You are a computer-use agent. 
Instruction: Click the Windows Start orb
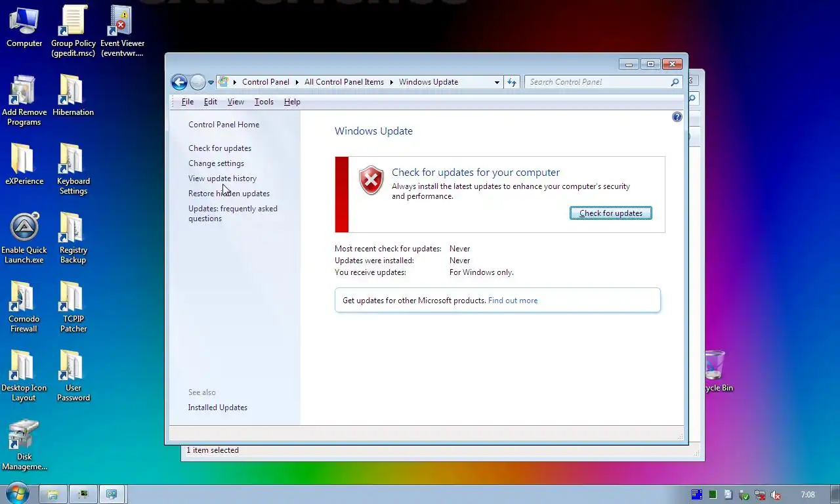(17, 493)
